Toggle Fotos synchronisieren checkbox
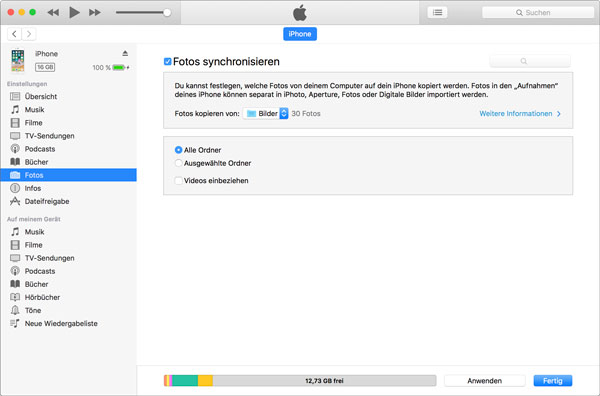Image resolution: width=600 pixels, height=396 pixels. pos(167,62)
